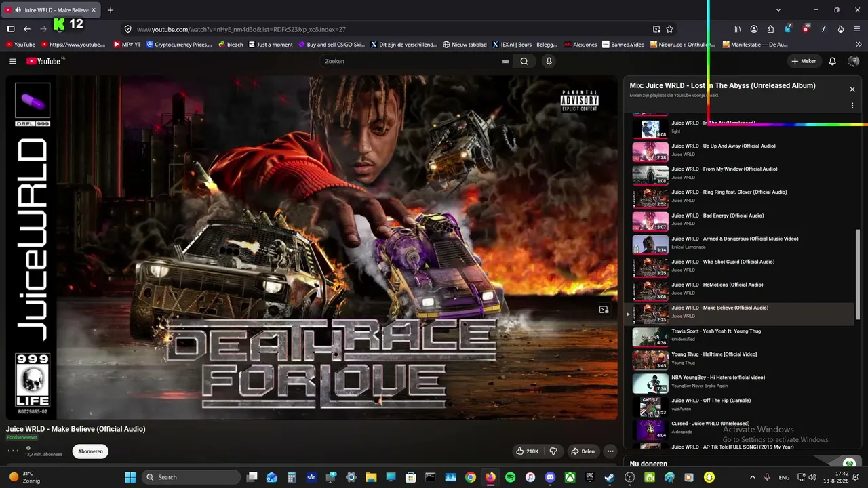Open picture-in-picture icon in address bar
Screen dimensions: 868x488
pyautogui.click(x=656, y=29)
